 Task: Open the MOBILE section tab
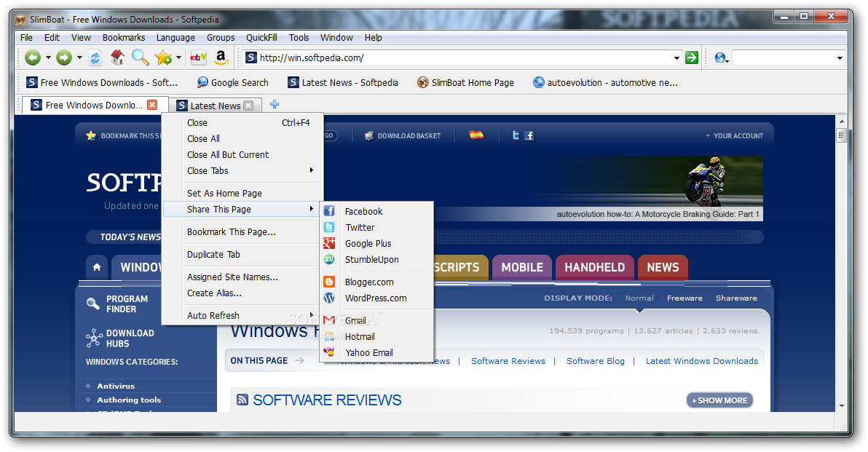522,267
